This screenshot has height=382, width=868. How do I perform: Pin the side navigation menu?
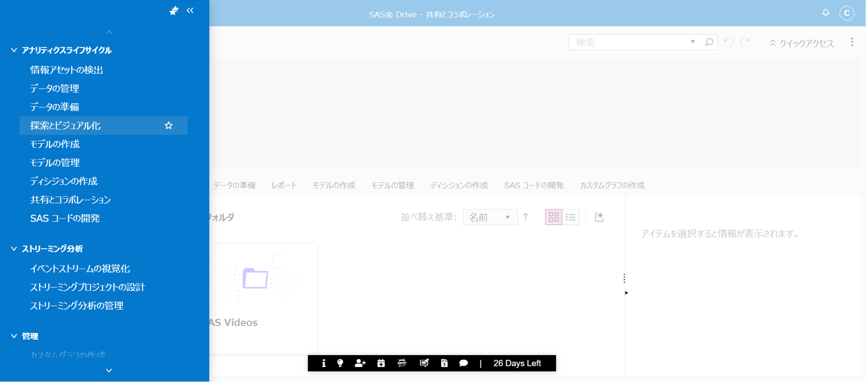click(174, 11)
